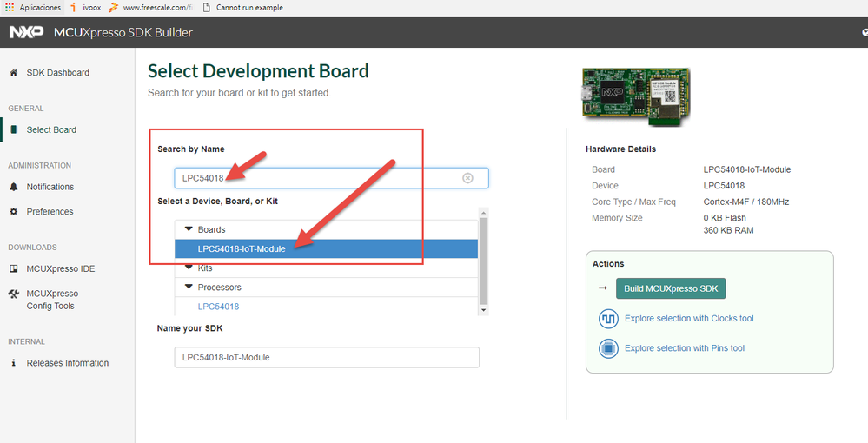
Task: Open the Aplicaciones apps grid icon
Action: point(10,7)
